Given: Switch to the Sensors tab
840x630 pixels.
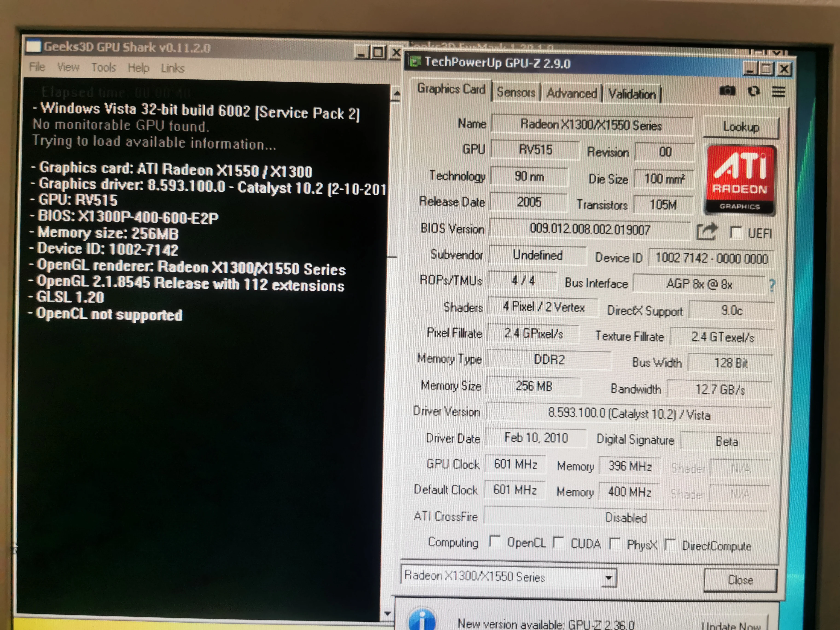Looking at the screenshot, I should point(516,92).
